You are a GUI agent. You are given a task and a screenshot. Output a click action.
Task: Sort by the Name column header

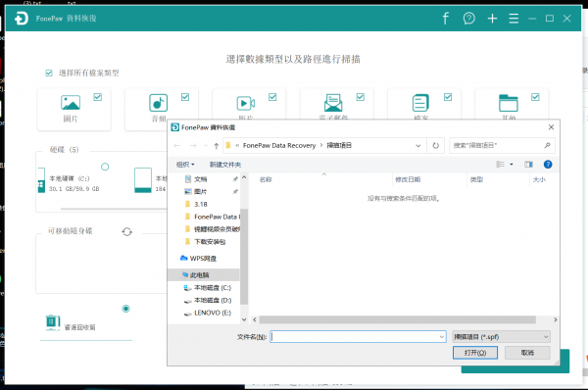point(266,179)
